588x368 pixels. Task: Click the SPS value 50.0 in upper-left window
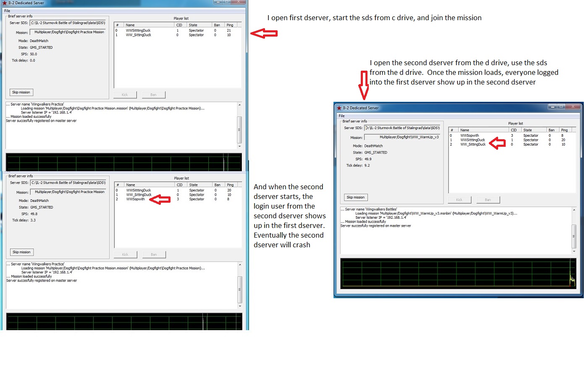tap(34, 54)
